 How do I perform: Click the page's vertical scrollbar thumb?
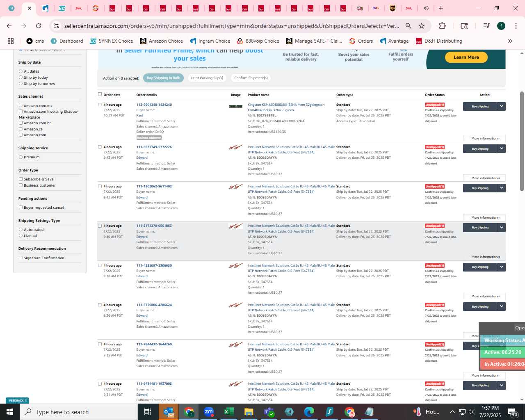pyautogui.click(x=522, y=141)
